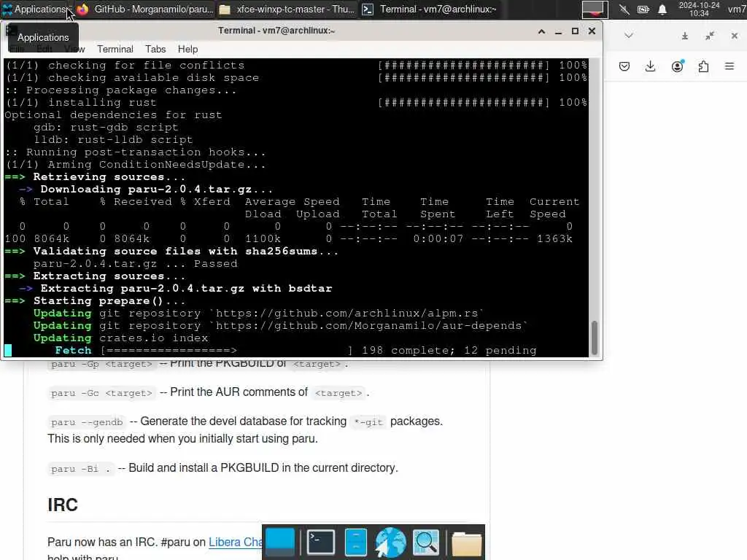The height and width of the screenshot is (560, 747).
Task: Click the workspace switcher thumbnail in the panel
Action: [595, 9]
